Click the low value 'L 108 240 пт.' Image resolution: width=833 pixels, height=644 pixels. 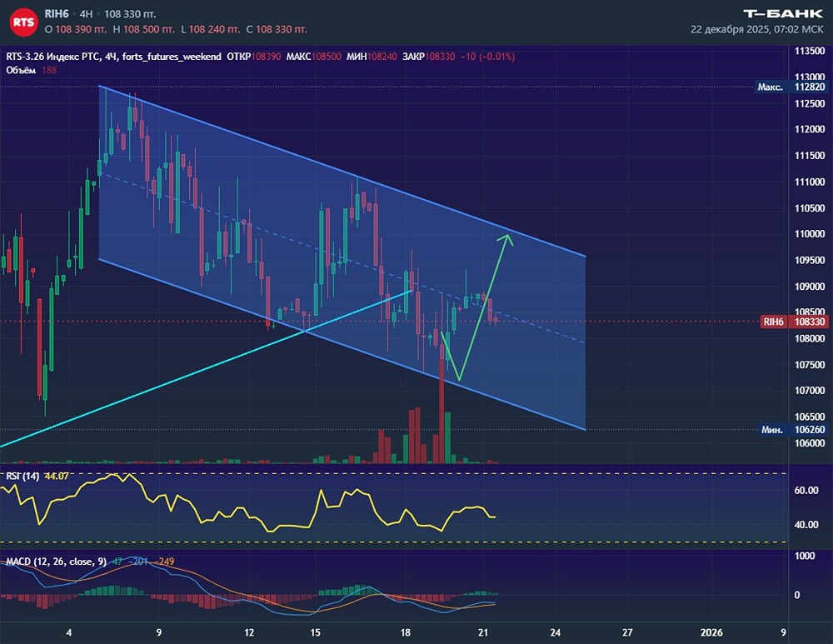click(211, 29)
